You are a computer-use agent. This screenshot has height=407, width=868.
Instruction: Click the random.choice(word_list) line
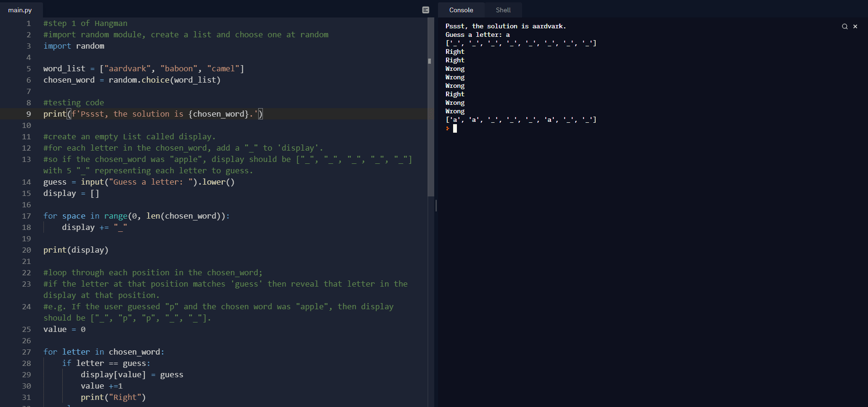132,80
